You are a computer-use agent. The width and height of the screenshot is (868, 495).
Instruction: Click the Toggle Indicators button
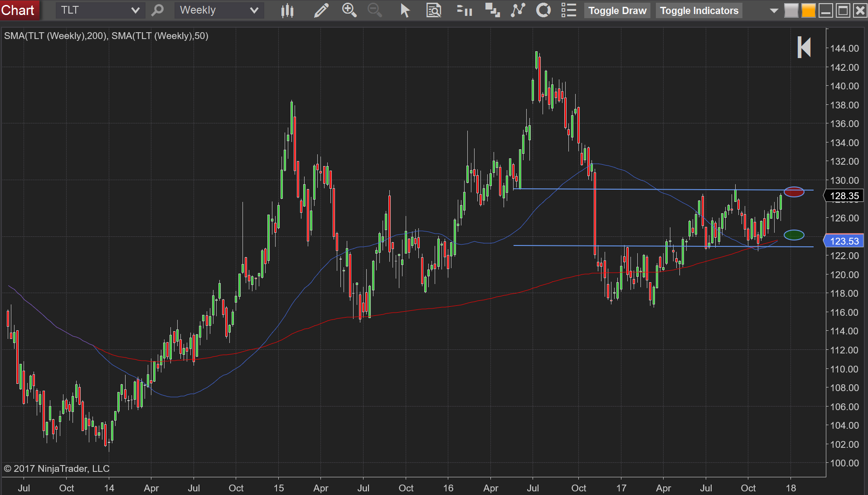point(699,10)
